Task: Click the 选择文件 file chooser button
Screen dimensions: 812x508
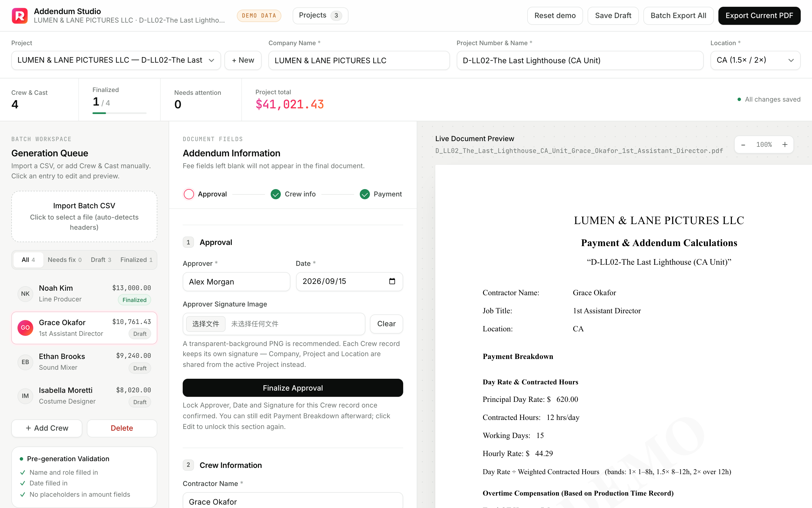Action: tap(206, 323)
